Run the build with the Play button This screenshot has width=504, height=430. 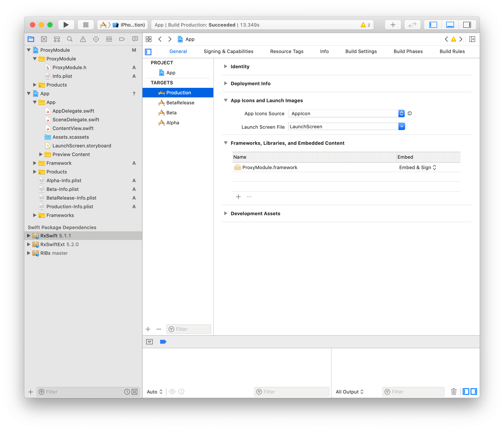66,25
